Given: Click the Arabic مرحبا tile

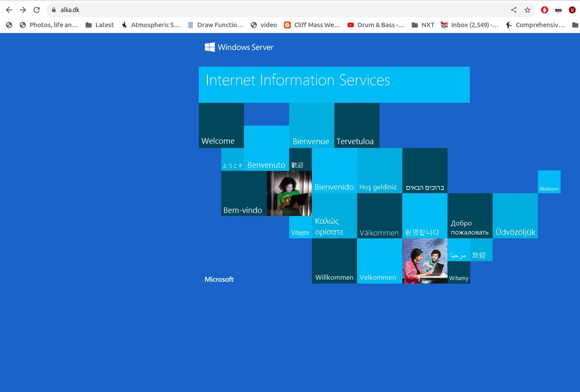Looking at the screenshot, I should (x=459, y=250).
